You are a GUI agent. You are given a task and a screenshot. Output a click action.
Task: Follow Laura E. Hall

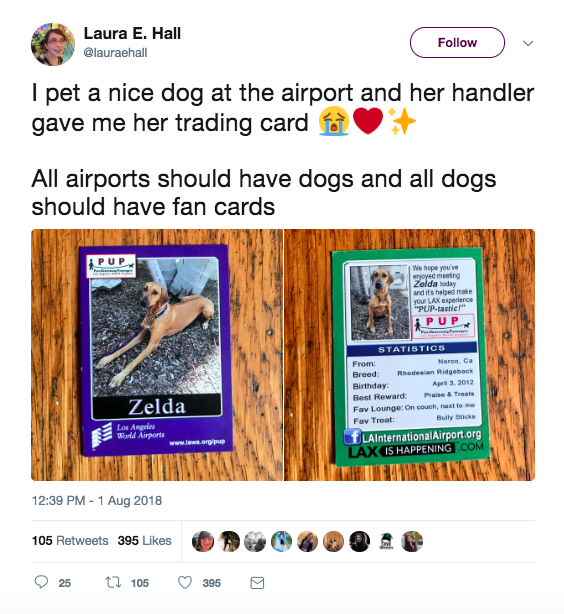(x=457, y=42)
